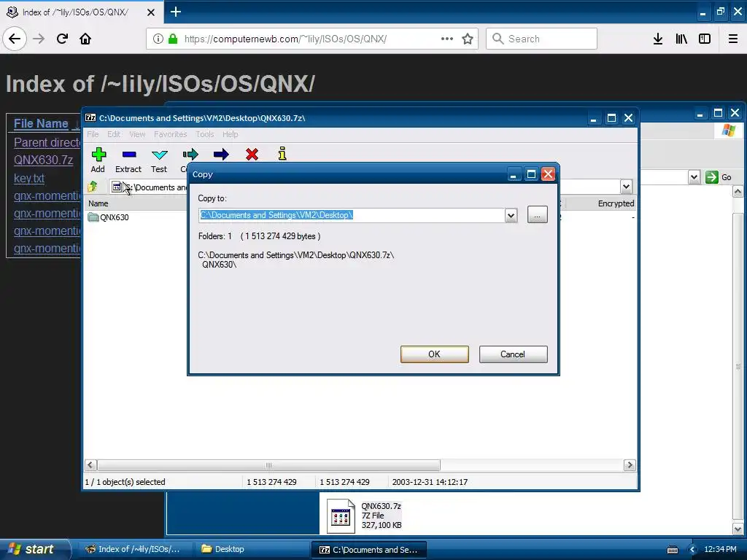Click Firefox forward arrow button

click(x=39, y=39)
